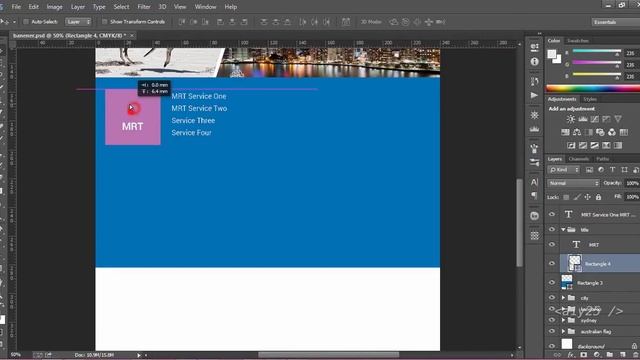Open the Paragraph panel icon in dock
640x360 pixels.
coord(534,196)
